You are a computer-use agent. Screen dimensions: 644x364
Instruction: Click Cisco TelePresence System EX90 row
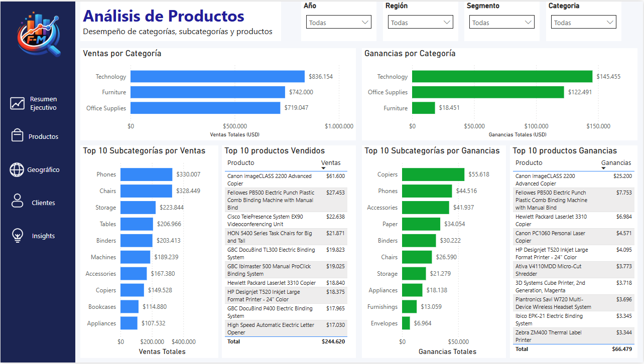pos(286,220)
